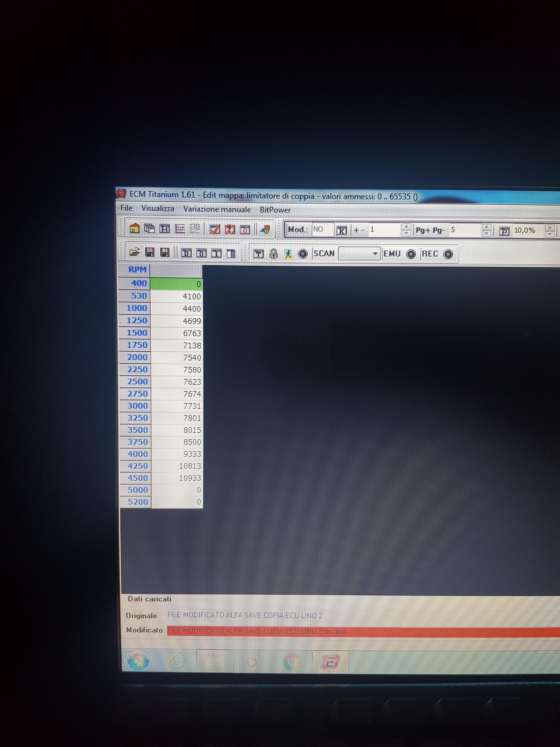Click the second D window icon
Image resolution: width=560 pixels, height=747 pixels.
[201, 253]
